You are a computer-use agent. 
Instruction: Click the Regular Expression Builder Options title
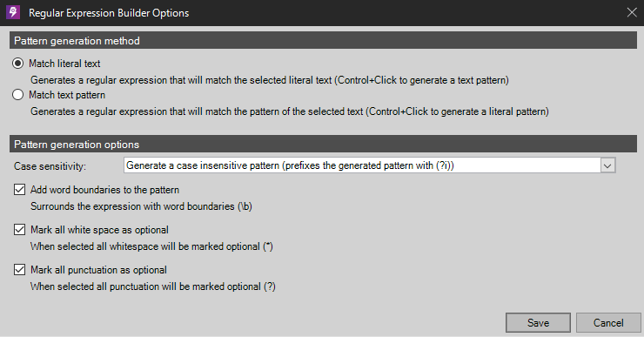click(109, 13)
